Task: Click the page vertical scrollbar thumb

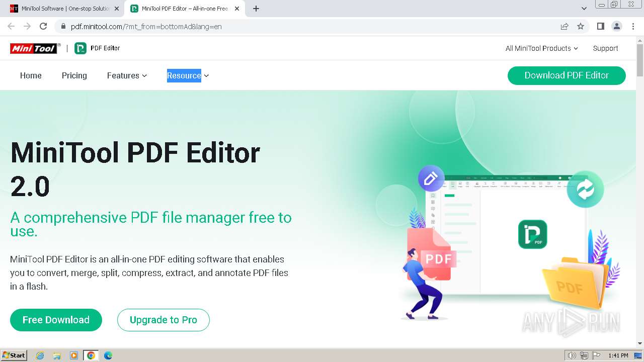Action: 640,60
